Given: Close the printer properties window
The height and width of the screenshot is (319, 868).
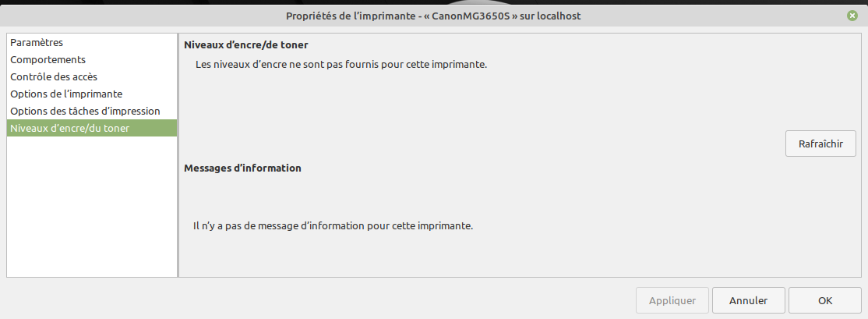Looking at the screenshot, I should coord(853,16).
